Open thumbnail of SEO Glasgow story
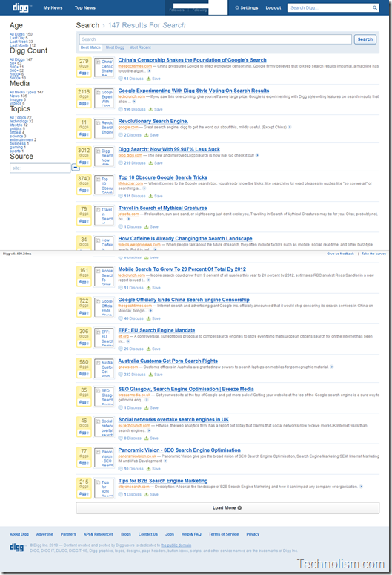Viewport: 392px width, 575px height. click(104, 396)
